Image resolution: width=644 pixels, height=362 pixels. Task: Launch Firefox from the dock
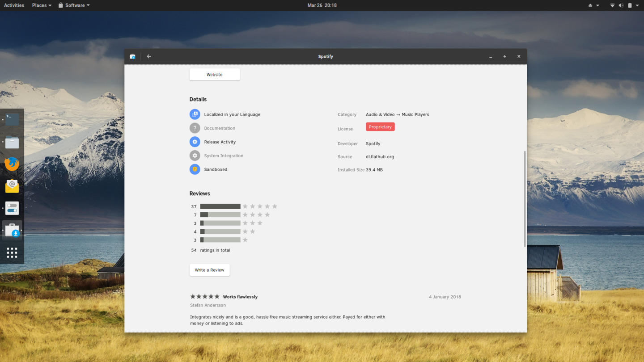pos(12,164)
